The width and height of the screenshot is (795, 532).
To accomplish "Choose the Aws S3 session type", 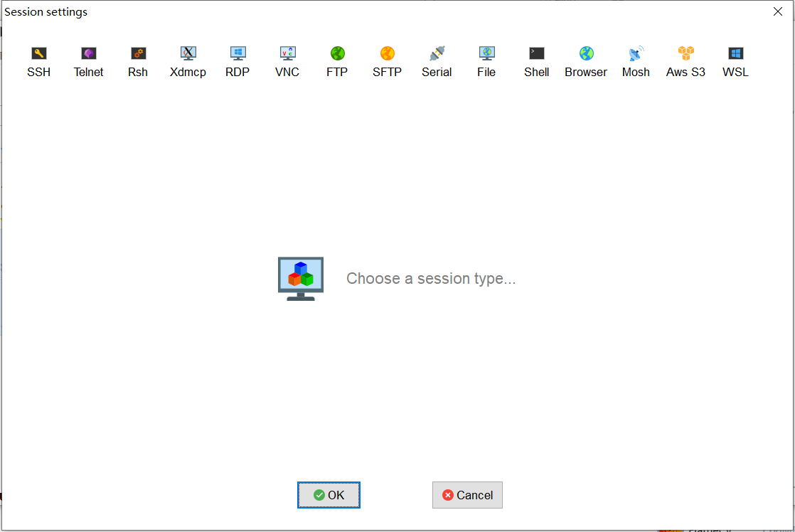I will 685,62.
